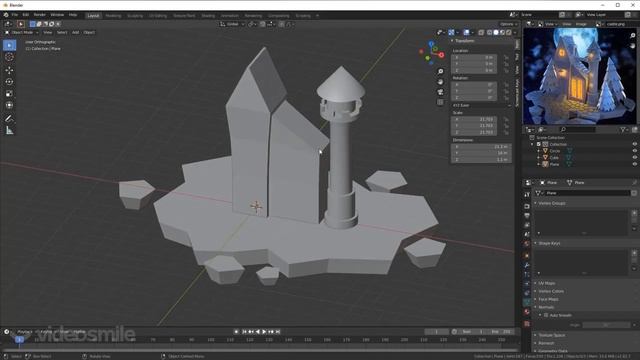640x360 pixels.
Task: Open the Object Mode dropdown
Action: [22, 32]
